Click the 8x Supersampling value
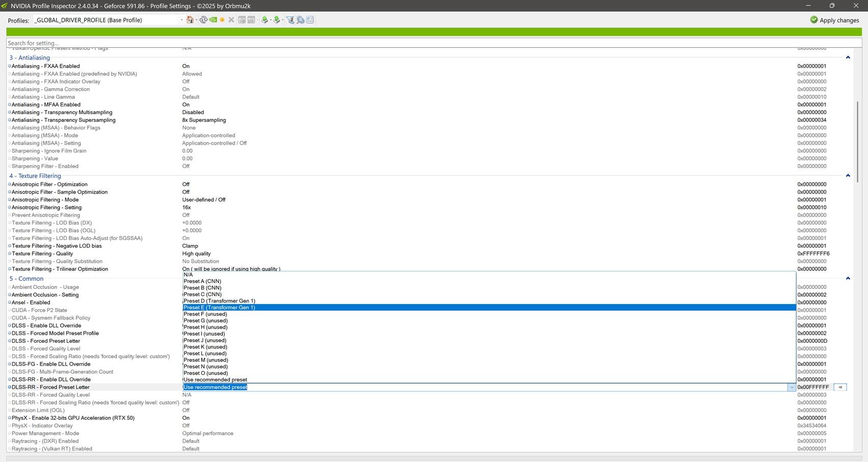The height and width of the screenshot is (462, 868). click(204, 120)
